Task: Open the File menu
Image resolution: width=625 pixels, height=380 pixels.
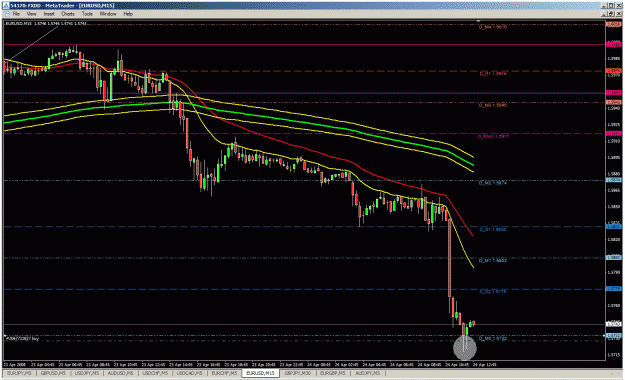Action: [x=16, y=14]
